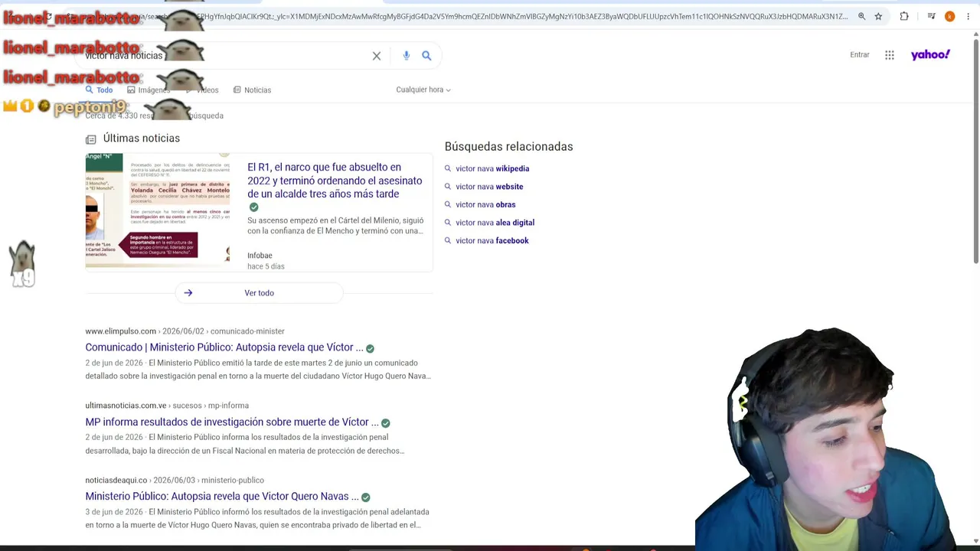Click Entrar to sign in
Viewport: 980px width, 551px height.
click(860, 55)
